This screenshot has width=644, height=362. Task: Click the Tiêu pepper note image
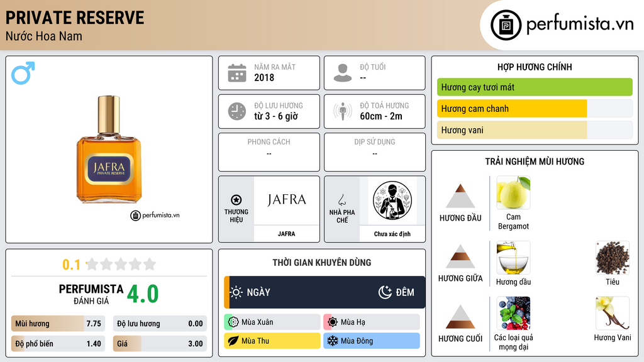(x=613, y=258)
